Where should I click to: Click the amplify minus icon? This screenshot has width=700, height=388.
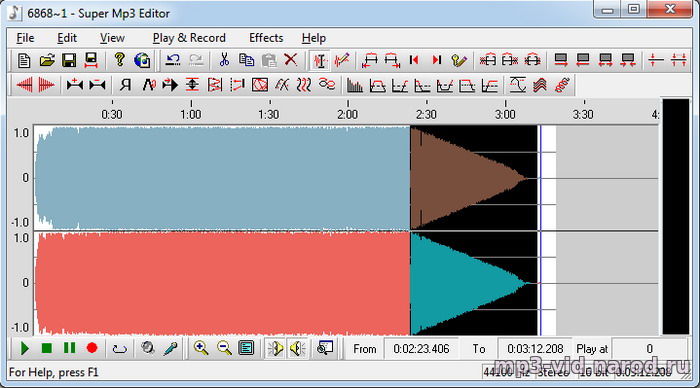click(97, 84)
